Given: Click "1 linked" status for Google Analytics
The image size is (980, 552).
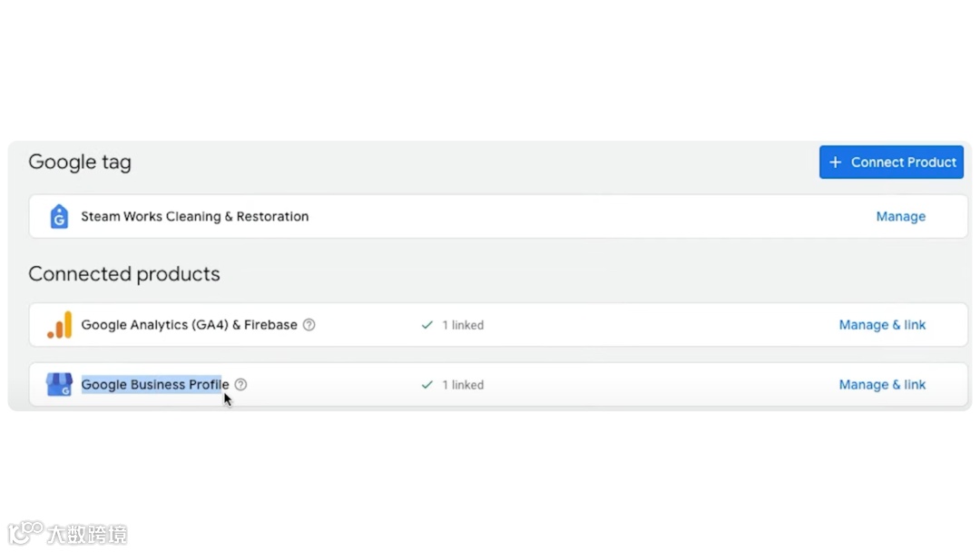Looking at the screenshot, I should (463, 325).
